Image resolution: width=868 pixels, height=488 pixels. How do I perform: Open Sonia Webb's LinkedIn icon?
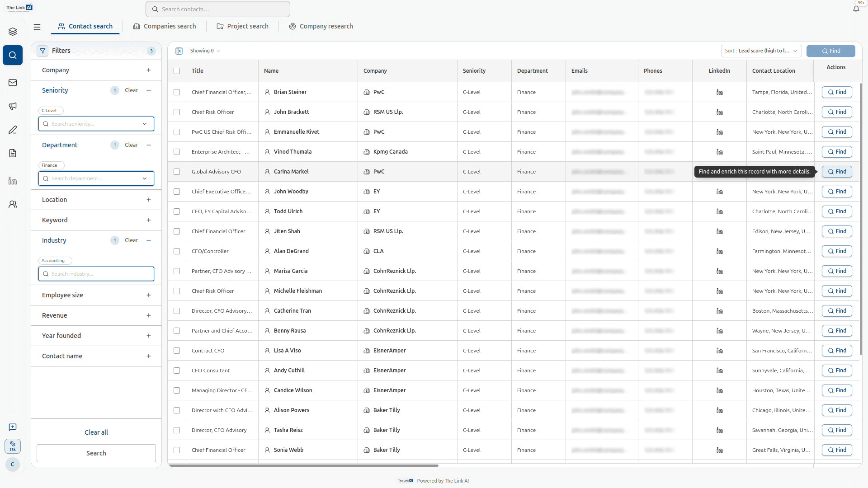[x=719, y=450]
